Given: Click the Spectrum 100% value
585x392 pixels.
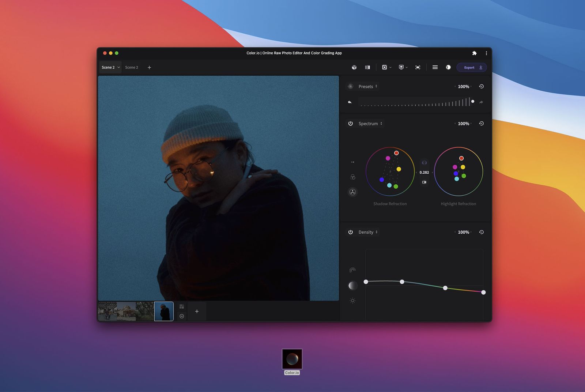Looking at the screenshot, I should (x=463, y=124).
